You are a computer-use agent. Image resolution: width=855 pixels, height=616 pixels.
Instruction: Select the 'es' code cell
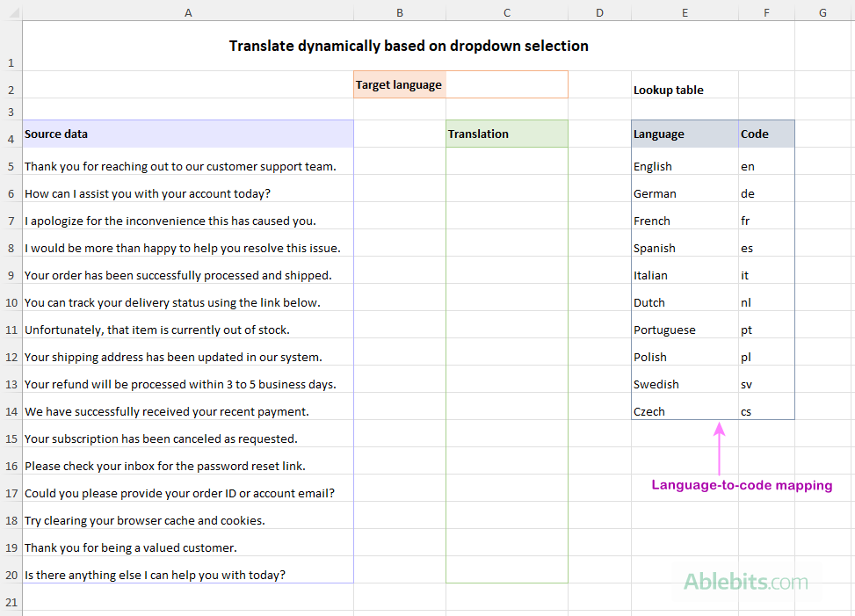pos(766,243)
